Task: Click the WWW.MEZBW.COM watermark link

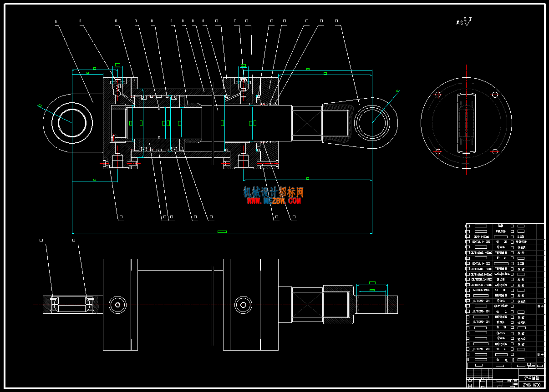Action: click(x=274, y=201)
